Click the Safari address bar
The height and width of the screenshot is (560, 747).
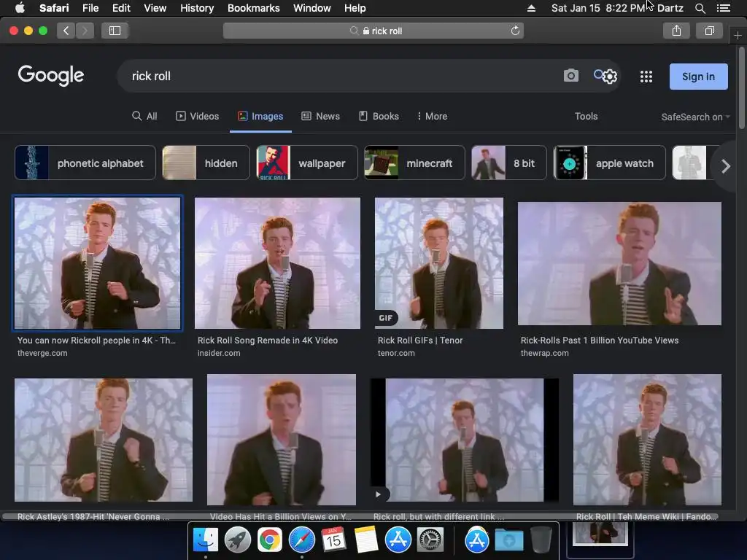coord(373,31)
